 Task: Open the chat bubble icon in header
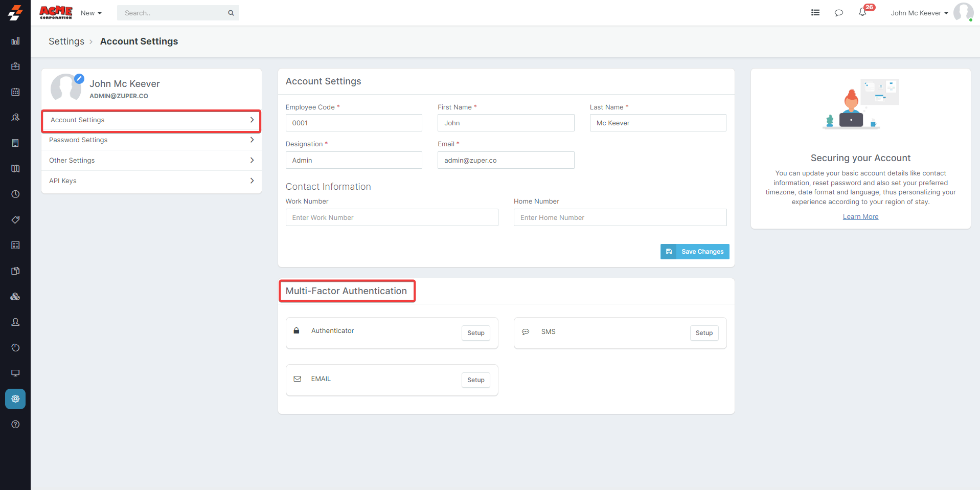(x=838, y=13)
